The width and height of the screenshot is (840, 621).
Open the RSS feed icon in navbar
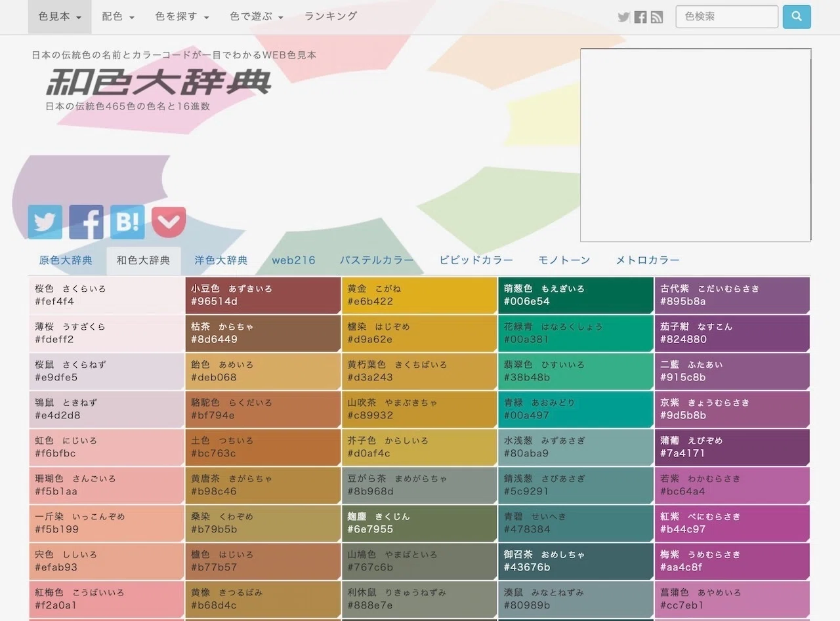click(657, 17)
